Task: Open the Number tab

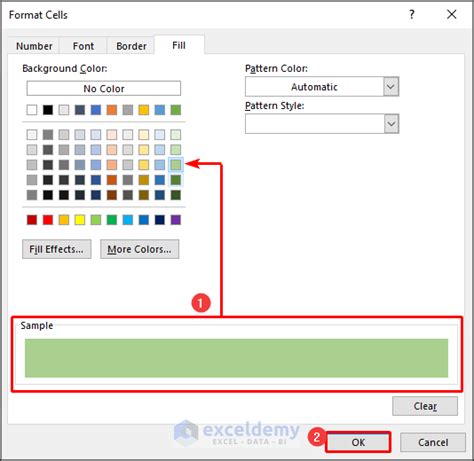Action: click(34, 46)
